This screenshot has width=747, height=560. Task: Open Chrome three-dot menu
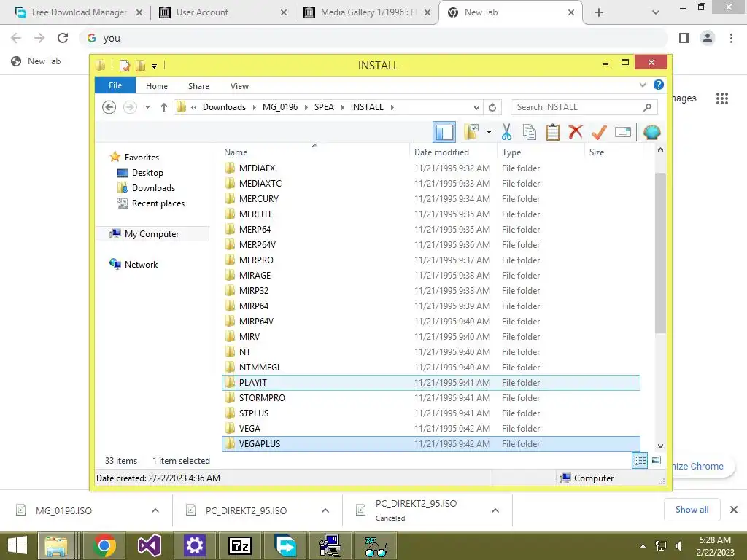click(731, 38)
